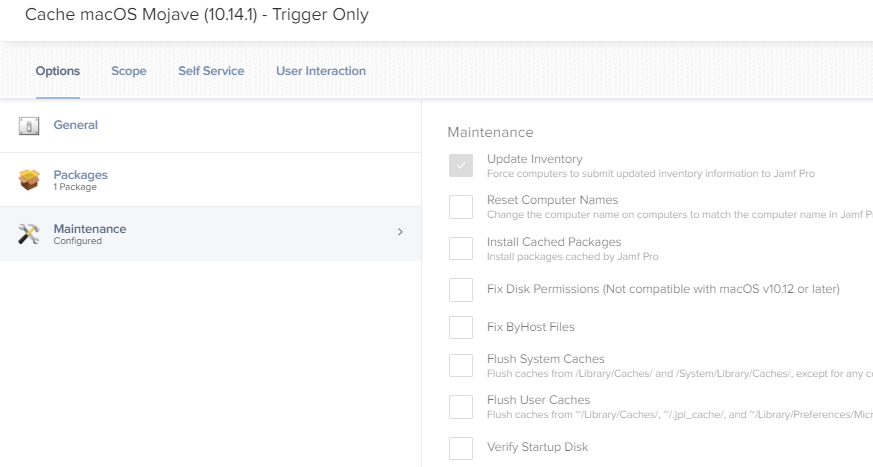Image resolution: width=873 pixels, height=467 pixels.
Task: Toggle the Flush User Caches checkbox
Action: (x=461, y=407)
